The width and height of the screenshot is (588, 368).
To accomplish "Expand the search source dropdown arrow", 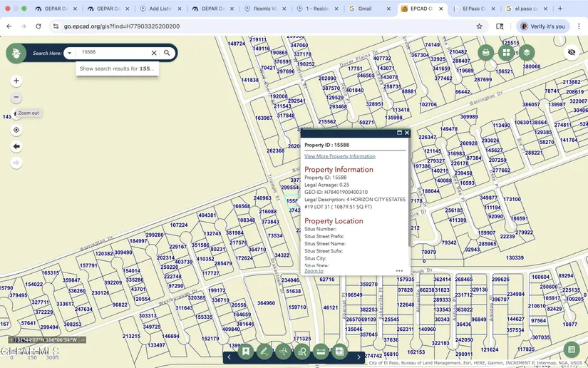I will (69, 53).
